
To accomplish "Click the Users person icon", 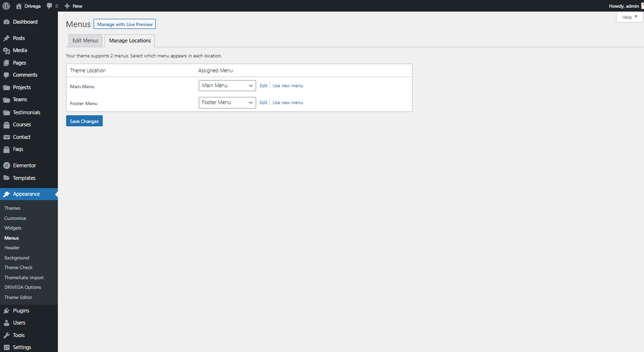I will tap(6, 323).
